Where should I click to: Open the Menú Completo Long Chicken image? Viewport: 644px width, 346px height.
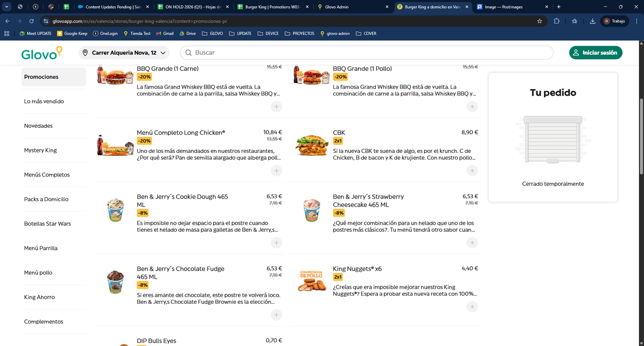[x=115, y=145]
